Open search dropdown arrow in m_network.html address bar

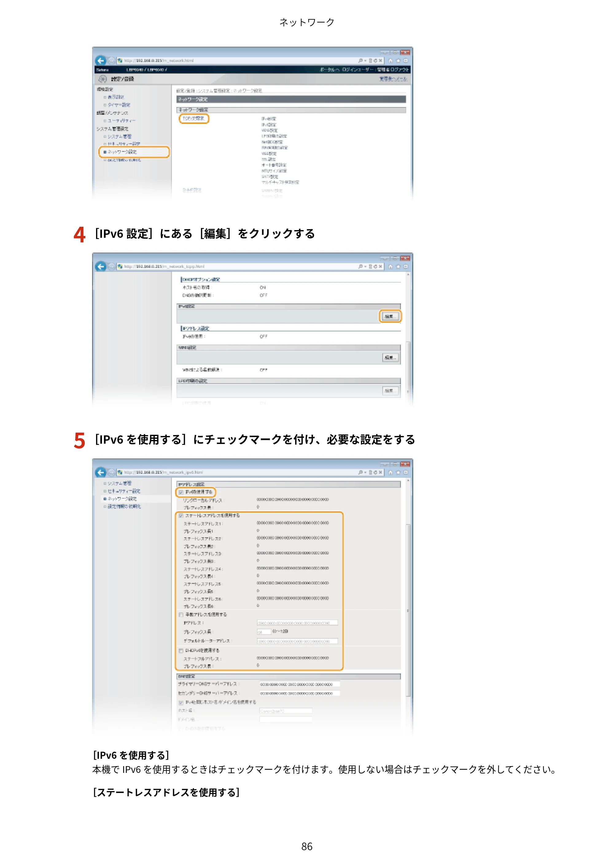tap(365, 60)
